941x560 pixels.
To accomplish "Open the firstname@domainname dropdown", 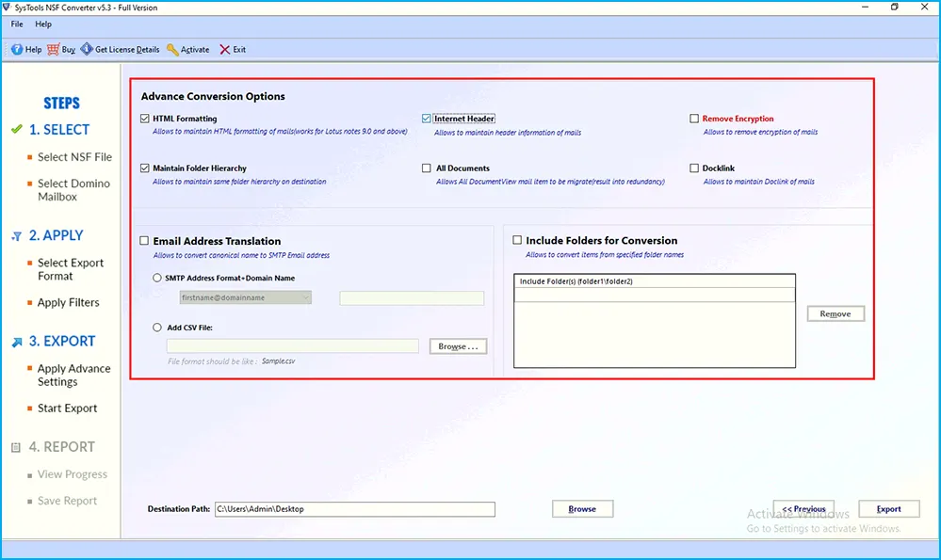I will point(245,297).
